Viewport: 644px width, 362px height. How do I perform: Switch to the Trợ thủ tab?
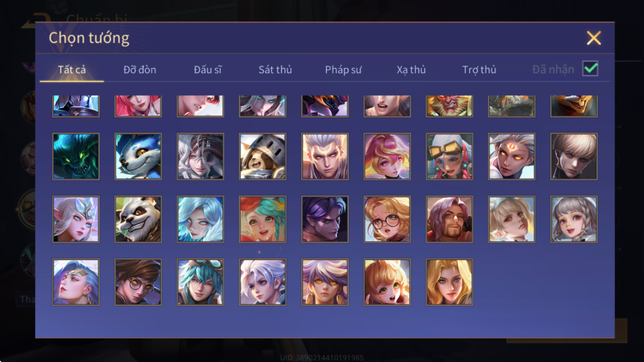coord(479,70)
